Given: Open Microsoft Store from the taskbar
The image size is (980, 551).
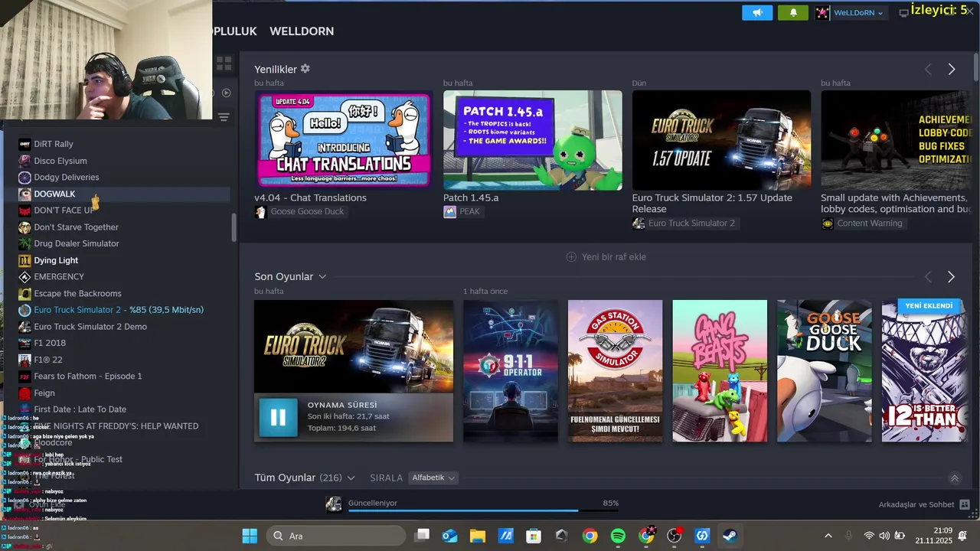Looking at the screenshot, I should pos(534,536).
